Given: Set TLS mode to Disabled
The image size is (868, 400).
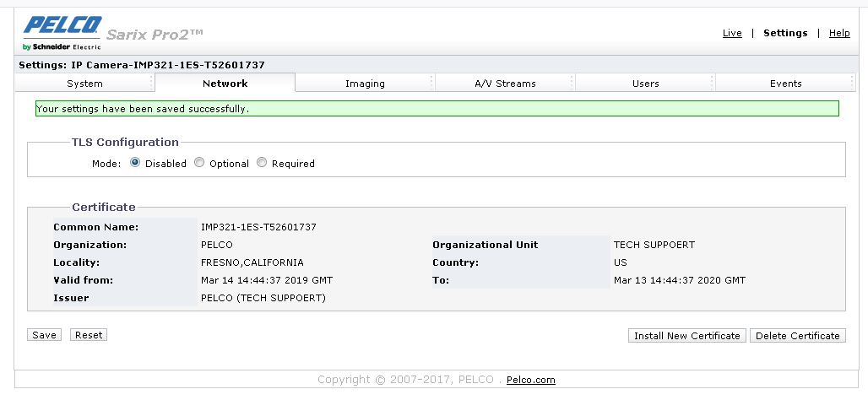Looking at the screenshot, I should [x=135, y=163].
